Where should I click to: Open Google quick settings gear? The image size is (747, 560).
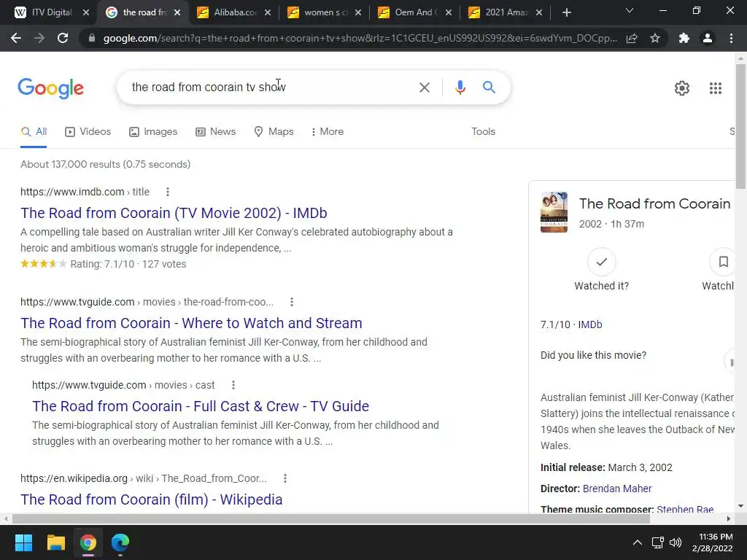tap(682, 88)
